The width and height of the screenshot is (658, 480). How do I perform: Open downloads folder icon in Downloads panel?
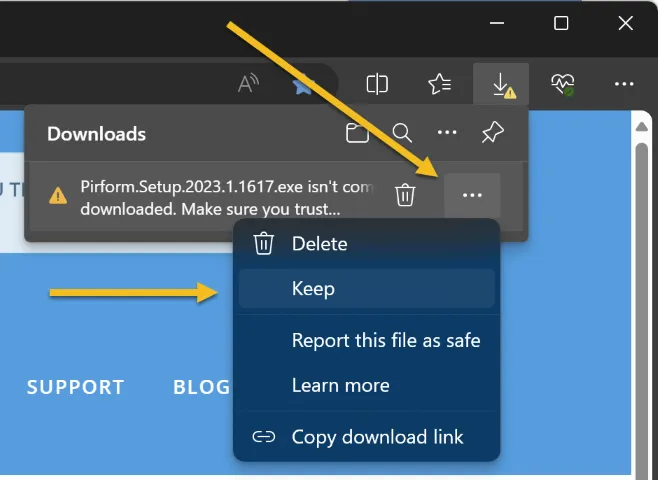[x=357, y=133]
